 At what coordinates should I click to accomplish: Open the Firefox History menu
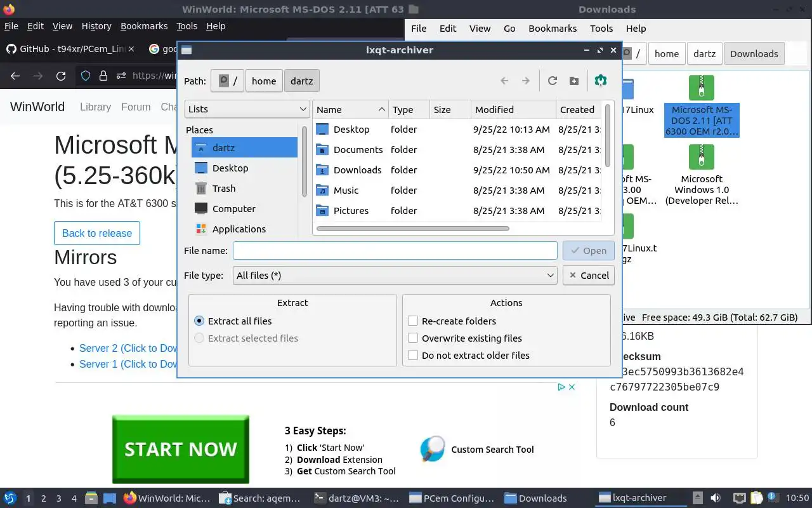pyautogui.click(x=96, y=26)
